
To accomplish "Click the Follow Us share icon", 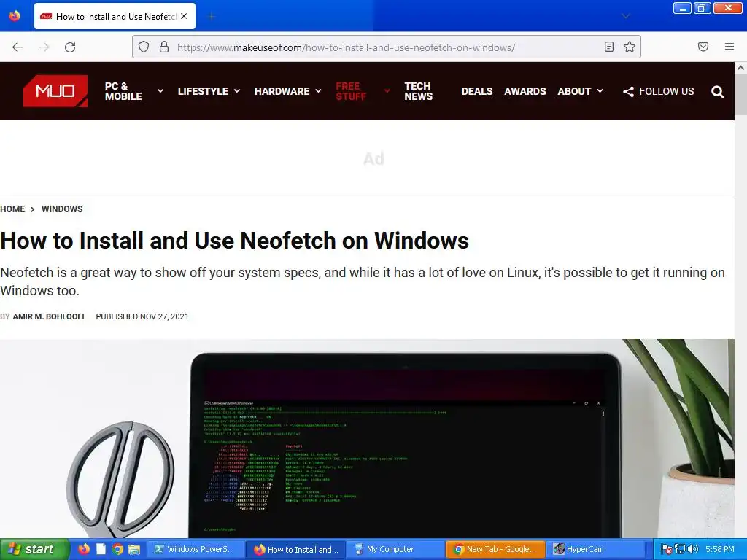I will 628,91.
